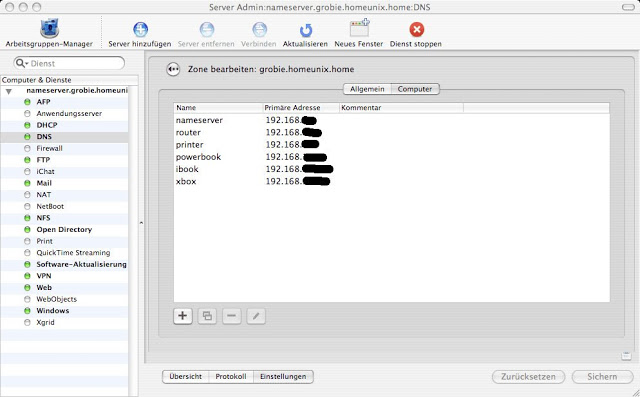This screenshot has height=397, width=640.
Task: Select the Windows service
Action: pyautogui.click(x=64, y=311)
